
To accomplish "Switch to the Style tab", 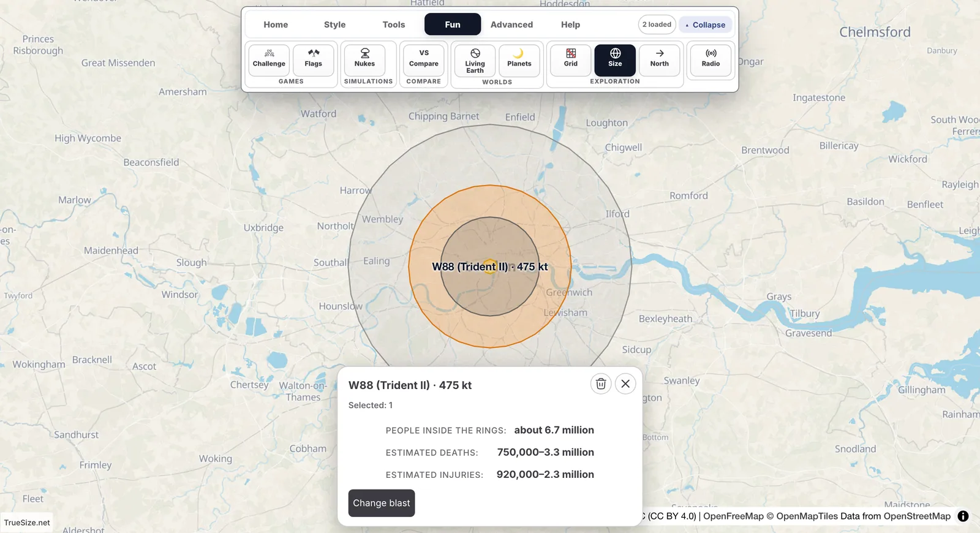I will (335, 25).
